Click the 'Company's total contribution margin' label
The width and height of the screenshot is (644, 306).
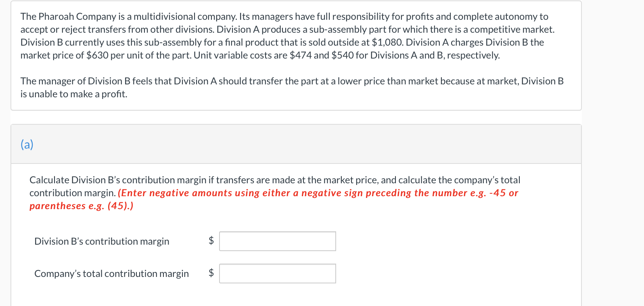[x=111, y=274]
